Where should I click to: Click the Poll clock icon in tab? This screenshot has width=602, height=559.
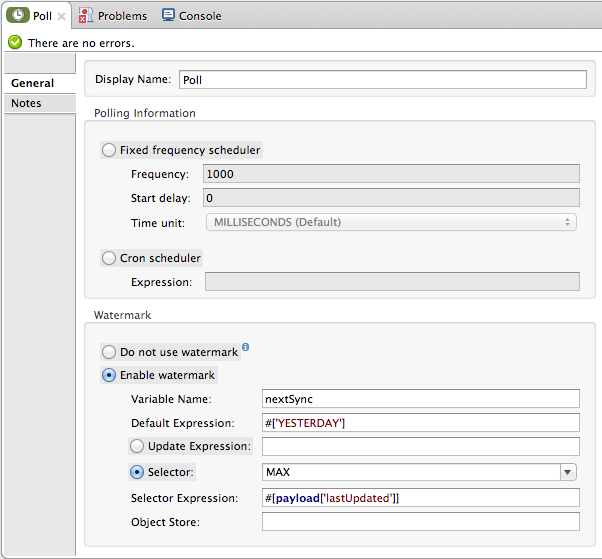pos(18,16)
